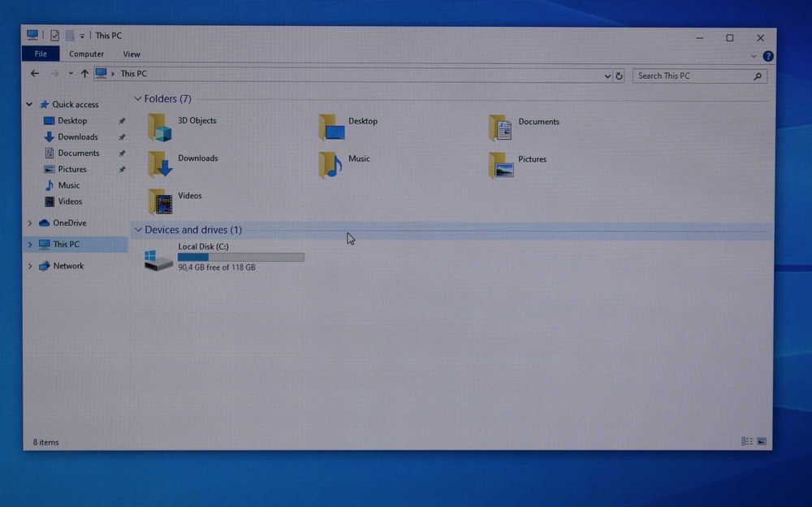Open the address bar history dropdown
The height and width of the screenshot is (507, 812).
click(607, 76)
